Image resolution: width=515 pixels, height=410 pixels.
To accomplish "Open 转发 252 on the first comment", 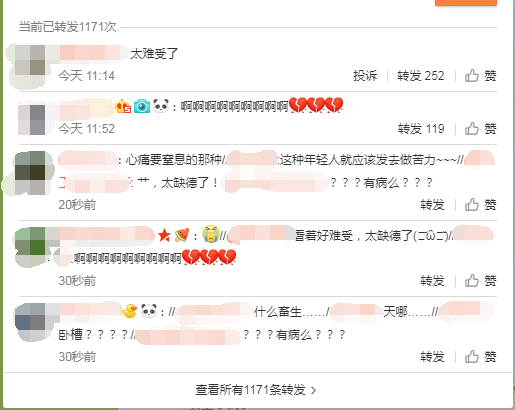I will 421,76.
